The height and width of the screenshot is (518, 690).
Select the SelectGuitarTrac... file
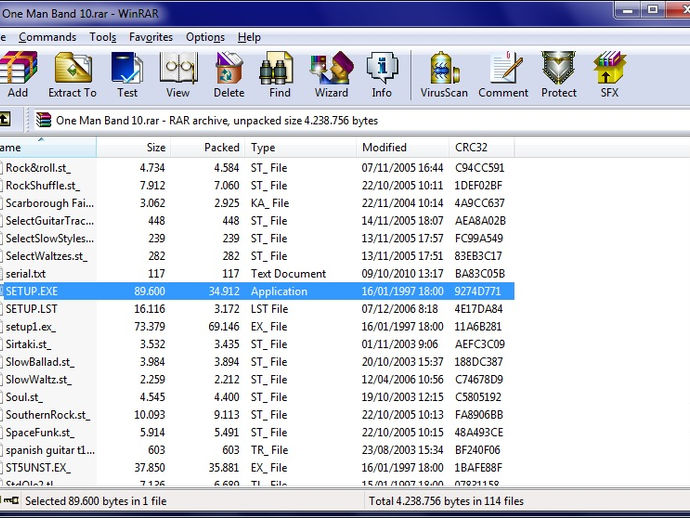coord(50,220)
